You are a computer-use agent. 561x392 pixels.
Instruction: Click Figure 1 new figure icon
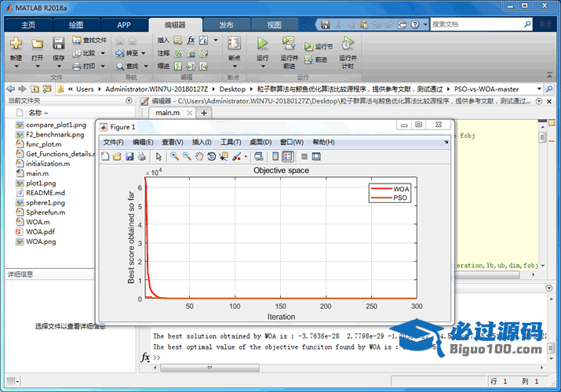click(x=105, y=157)
